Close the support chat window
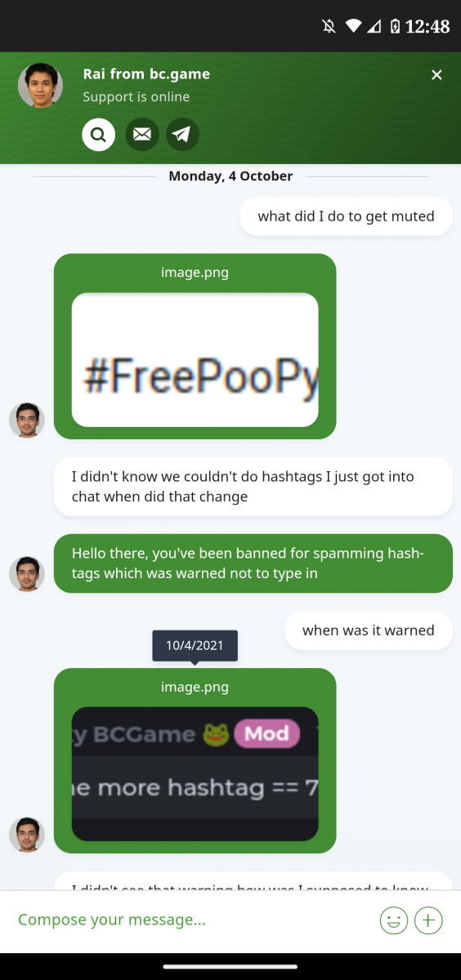Viewport: 461px width, 980px height. pos(436,75)
